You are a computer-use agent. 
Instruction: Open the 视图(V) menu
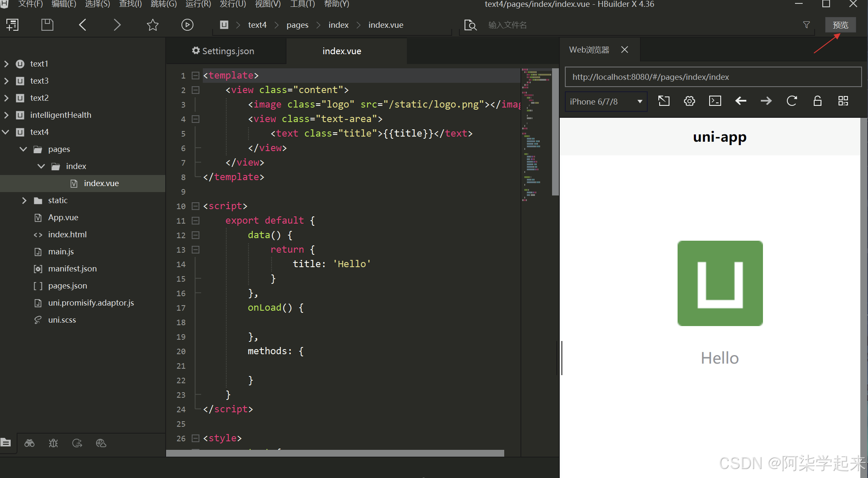pos(268,4)
